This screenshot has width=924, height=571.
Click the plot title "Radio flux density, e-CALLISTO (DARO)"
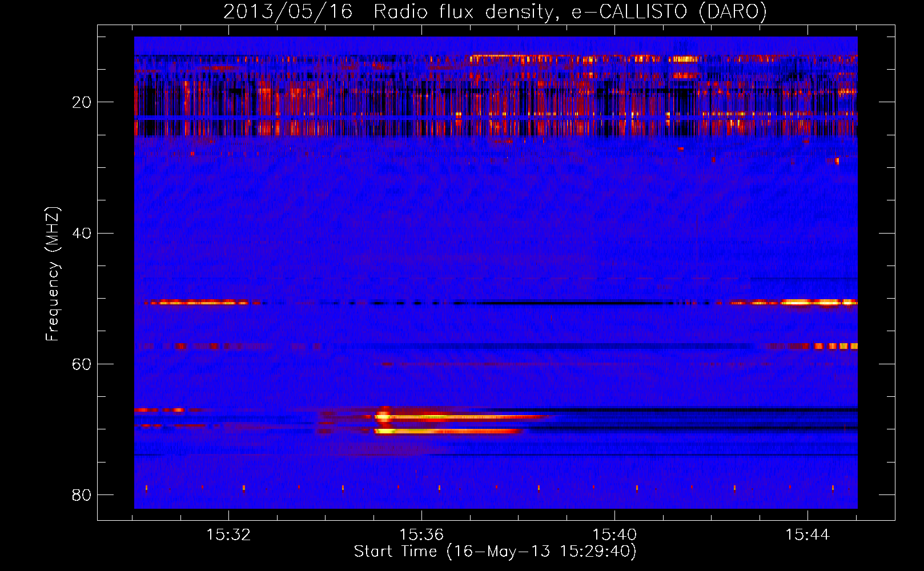click(x=570, y=12)
